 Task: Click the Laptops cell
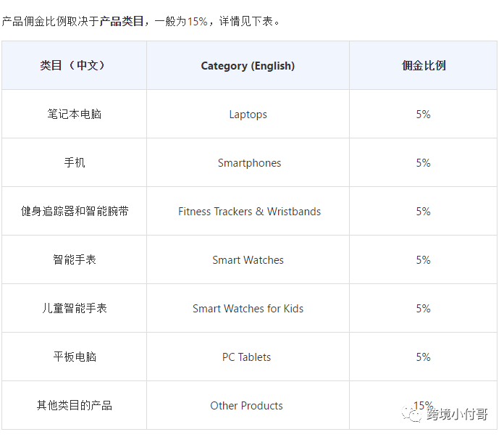click(x=248, y=115)
